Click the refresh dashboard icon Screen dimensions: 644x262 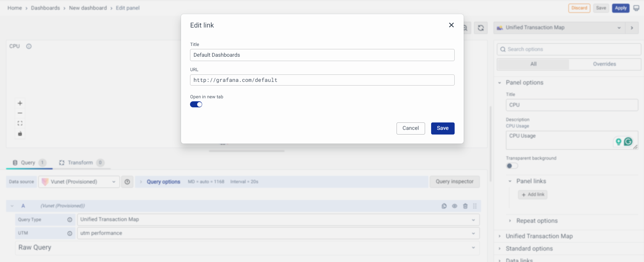pyautogui.click(x=480, y=28)
